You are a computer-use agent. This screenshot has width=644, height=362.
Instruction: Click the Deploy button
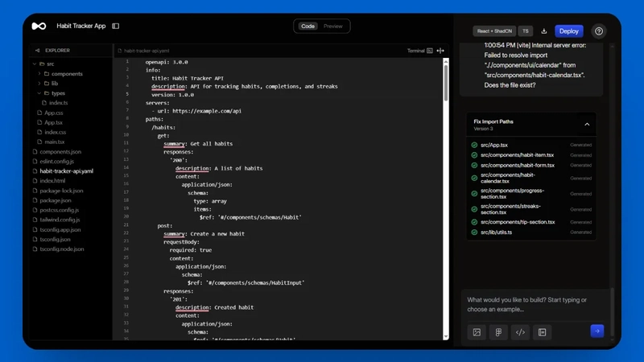pos(569,31)
